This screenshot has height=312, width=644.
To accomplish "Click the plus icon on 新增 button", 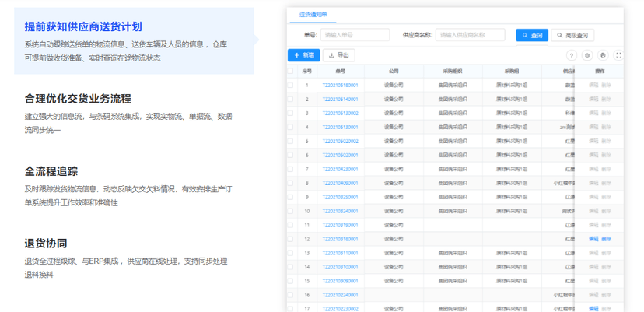I will tap(296, 55).
